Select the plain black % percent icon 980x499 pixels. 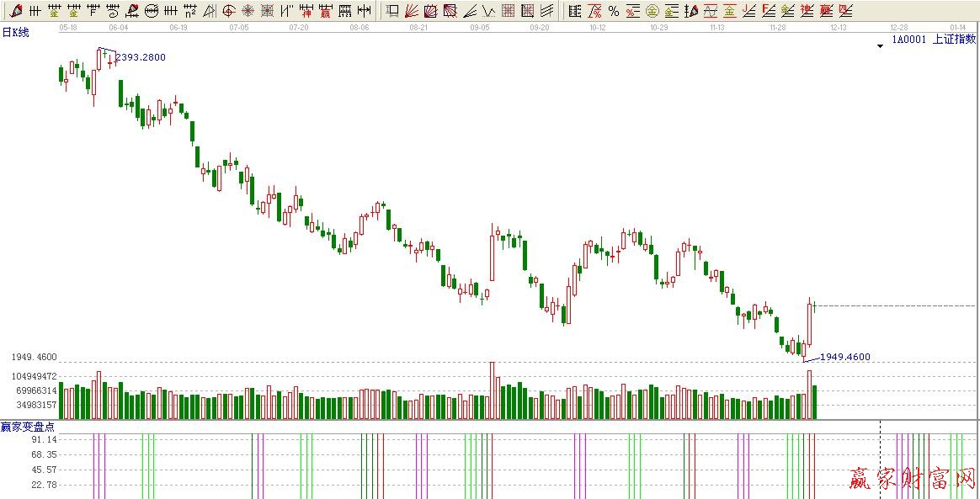tap(613, 11)
